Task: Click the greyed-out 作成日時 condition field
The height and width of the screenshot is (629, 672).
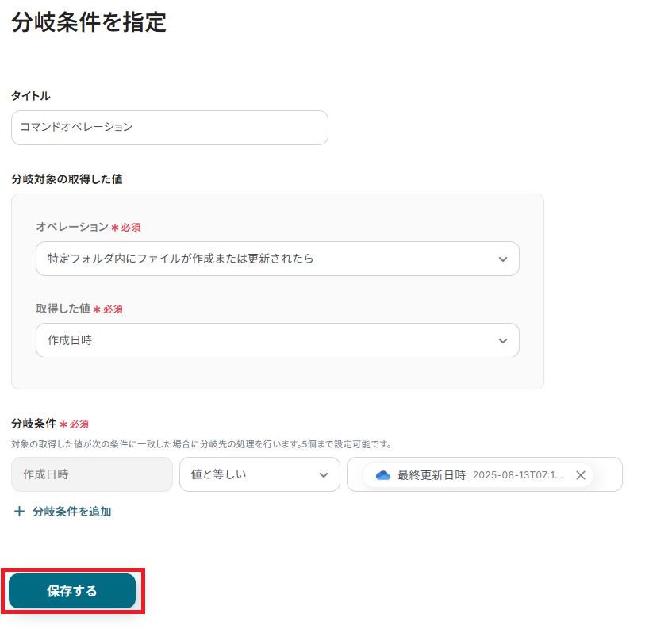Action: click(x=92, y=474)
